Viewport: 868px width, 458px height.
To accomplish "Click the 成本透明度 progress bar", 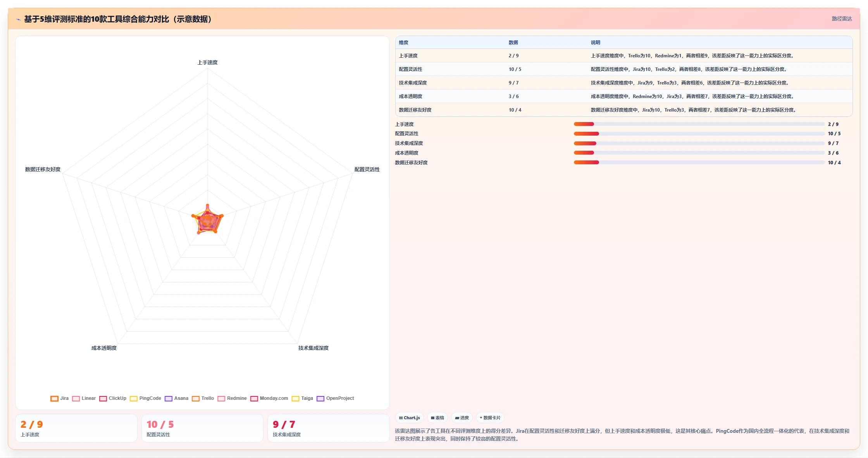I will click(x=699, y=153).
